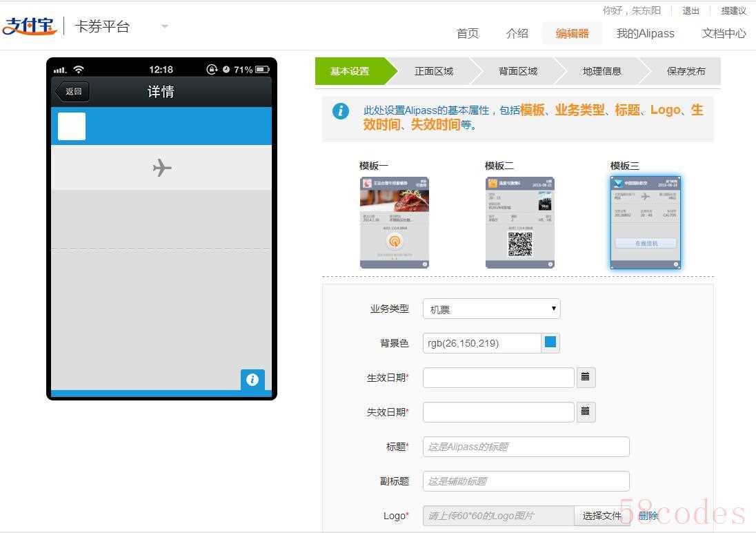Click the alarm clock icon in status bar
This screenshot has width=756, height=533.
(226, 70)
